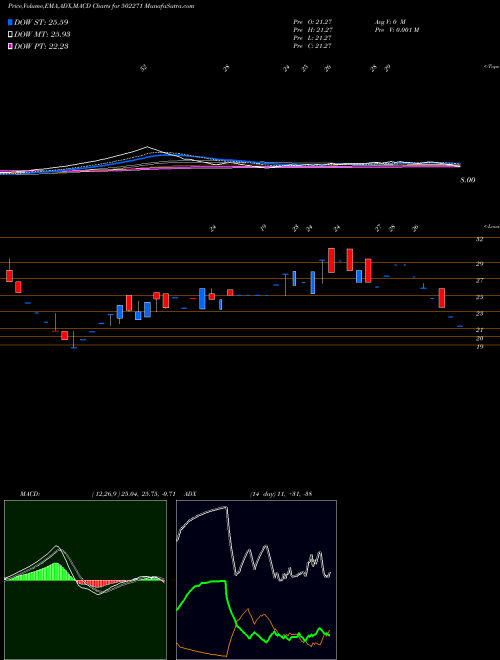Click the lowest candle, near price 19
The image size is (500, 660).
click(x=74, y=340)
